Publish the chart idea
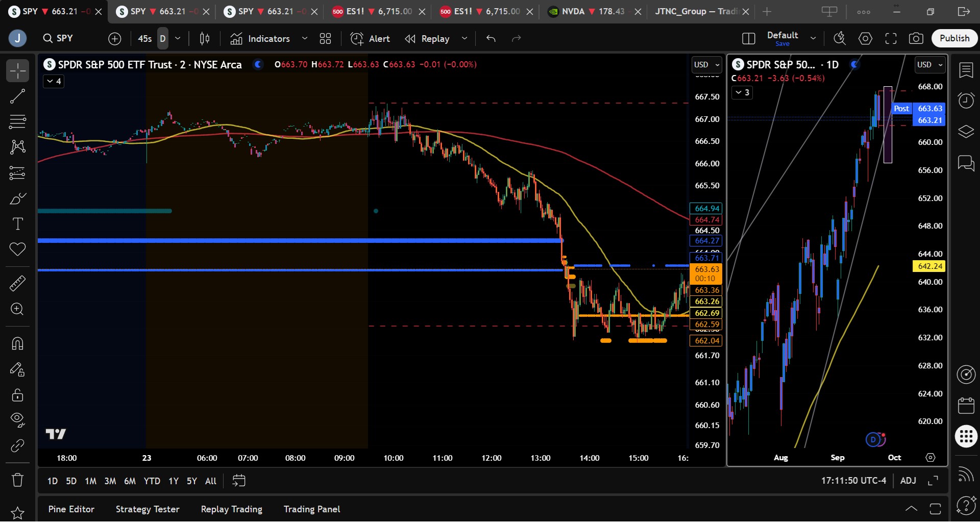The height and width of the screenshot is (523, 980). (x=954, y=38)
